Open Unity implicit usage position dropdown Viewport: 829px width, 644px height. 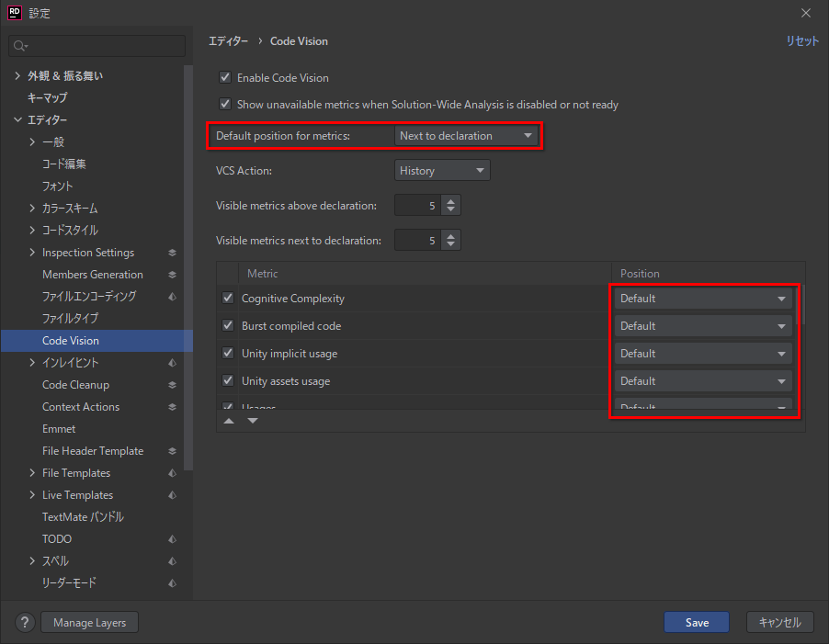tap(703, 354)
